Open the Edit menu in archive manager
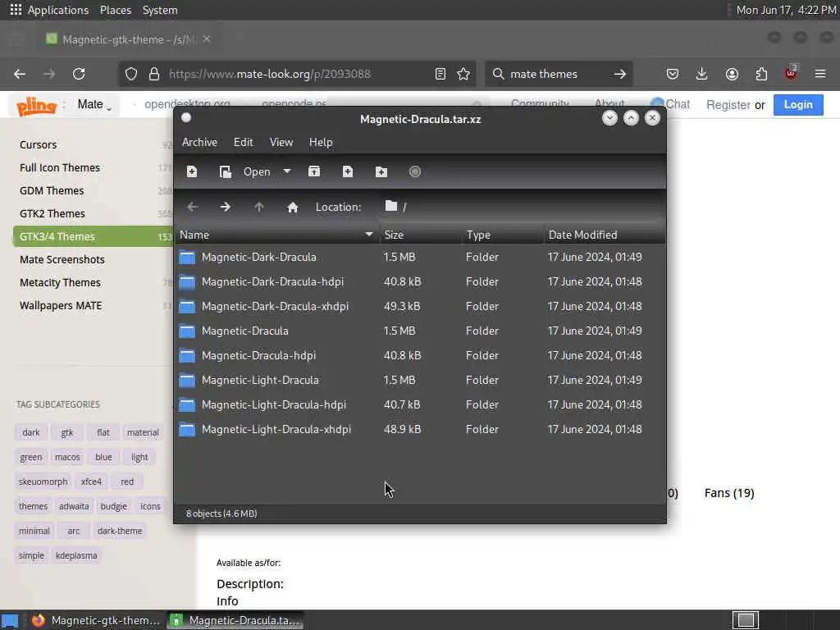840x630 pixels. (243, 142)
